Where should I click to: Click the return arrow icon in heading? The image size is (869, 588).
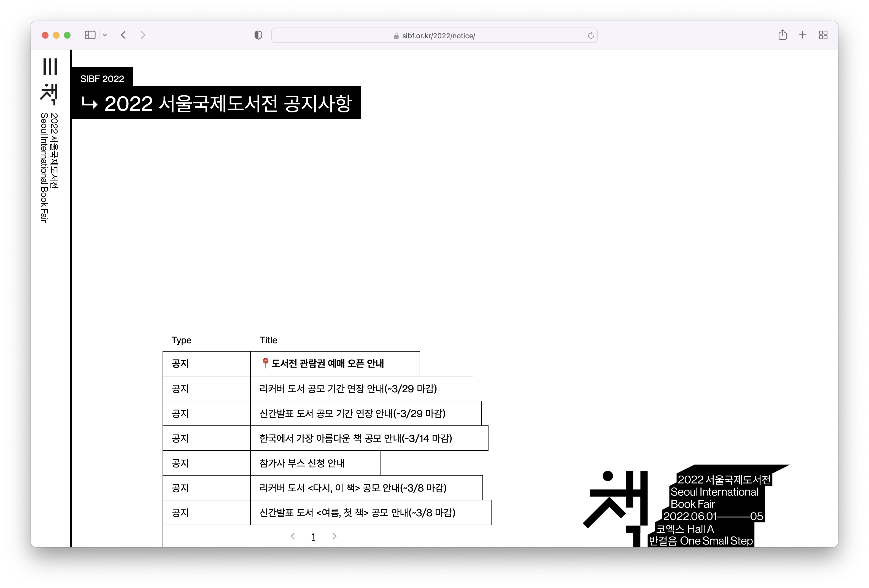tap(89, 103)
